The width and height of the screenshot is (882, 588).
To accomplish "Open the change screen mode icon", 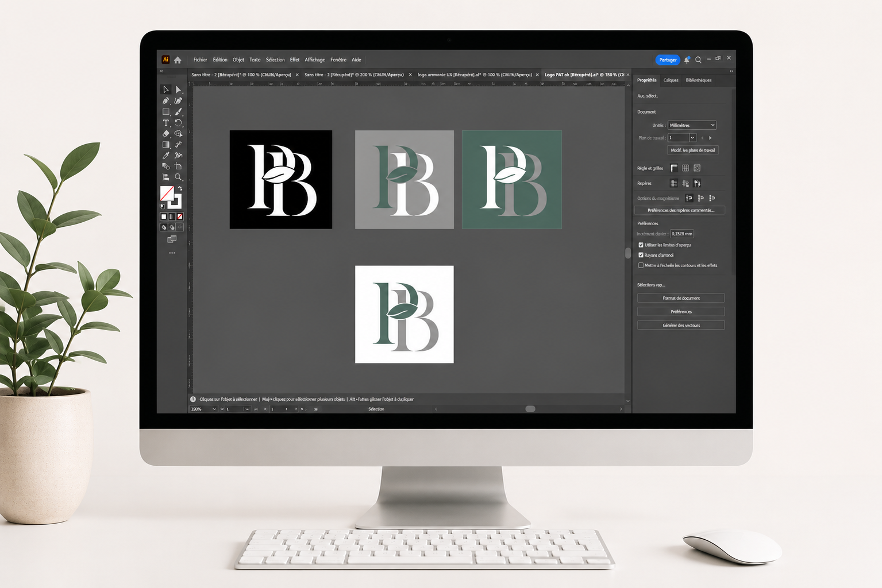I will pos(172,239).
